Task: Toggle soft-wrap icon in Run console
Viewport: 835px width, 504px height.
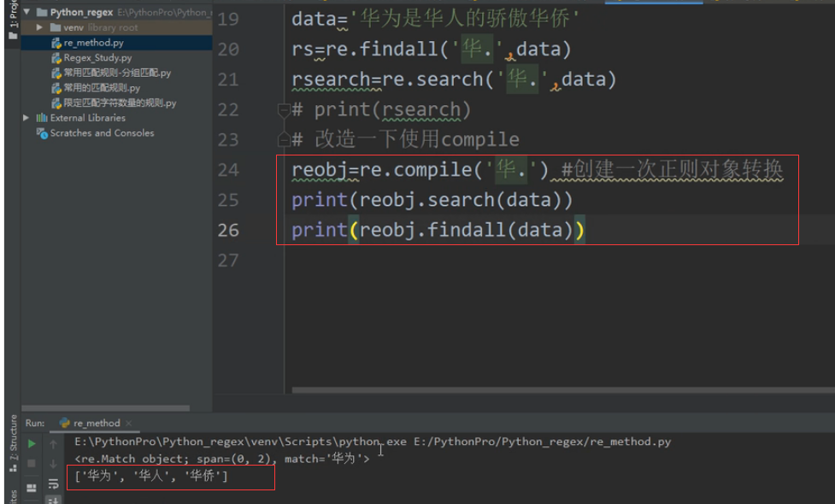Action: pos(53,483)
